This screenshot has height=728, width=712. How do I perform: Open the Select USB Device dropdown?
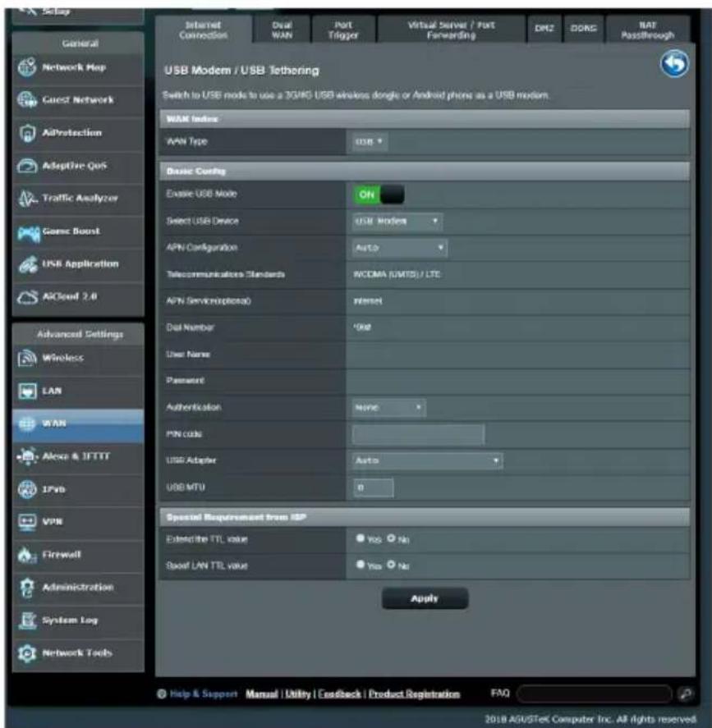(x=397, y=222)
